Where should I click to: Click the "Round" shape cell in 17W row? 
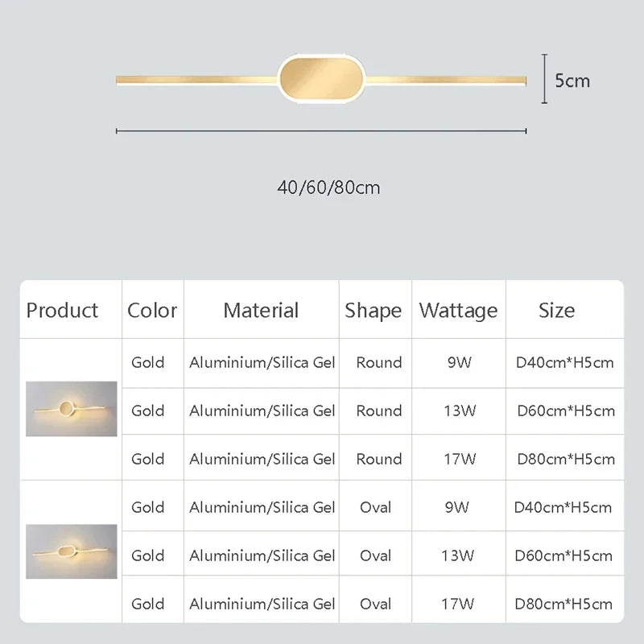coord(378,459)
